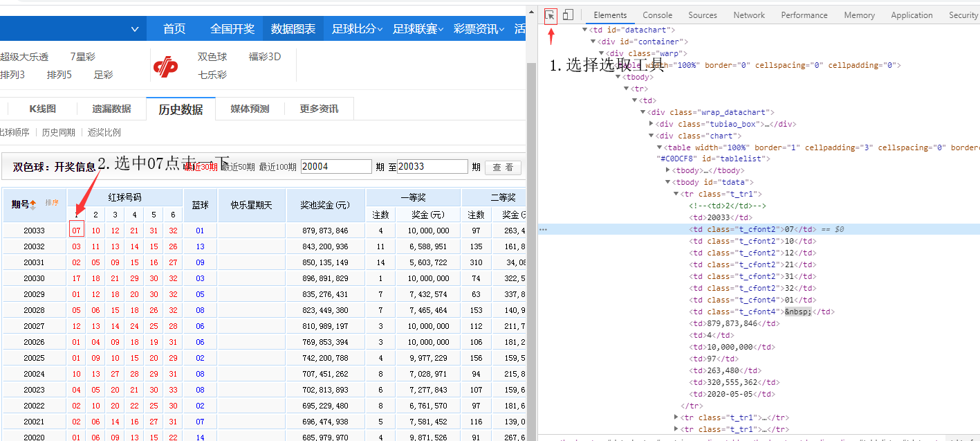Collapse the first tr class="t_tr1" node
The image size is (980, 441).
tap(676, 194)
